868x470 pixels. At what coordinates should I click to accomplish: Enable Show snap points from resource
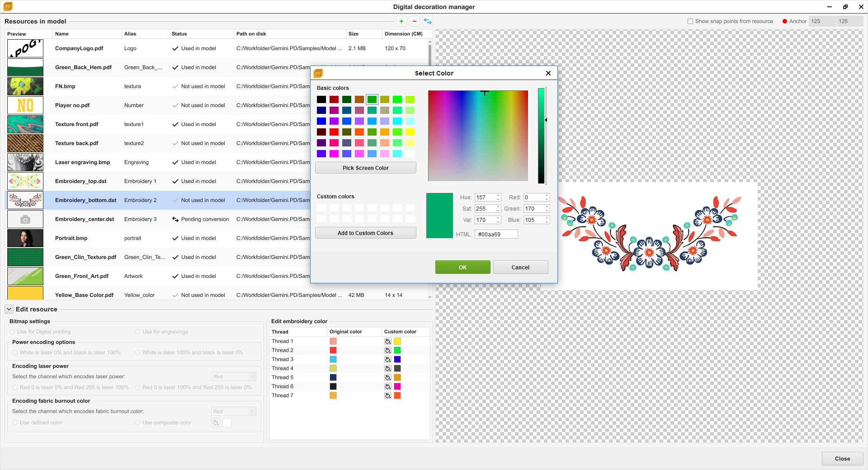[690, 21]
